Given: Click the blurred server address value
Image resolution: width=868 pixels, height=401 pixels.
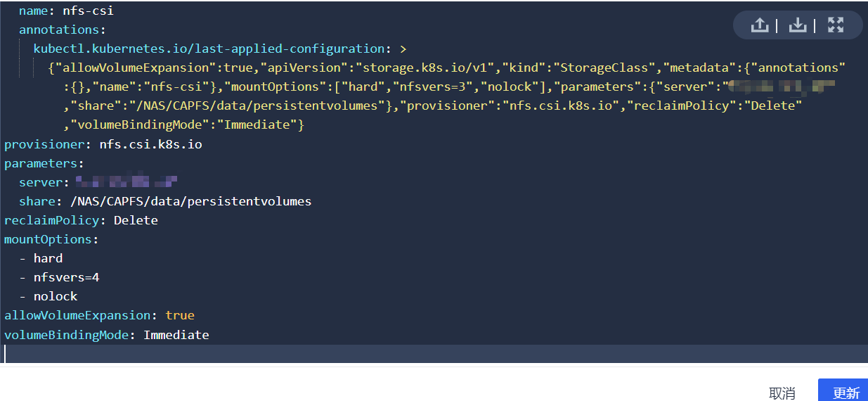Looking at the screenshot, I should pos(126,182).
